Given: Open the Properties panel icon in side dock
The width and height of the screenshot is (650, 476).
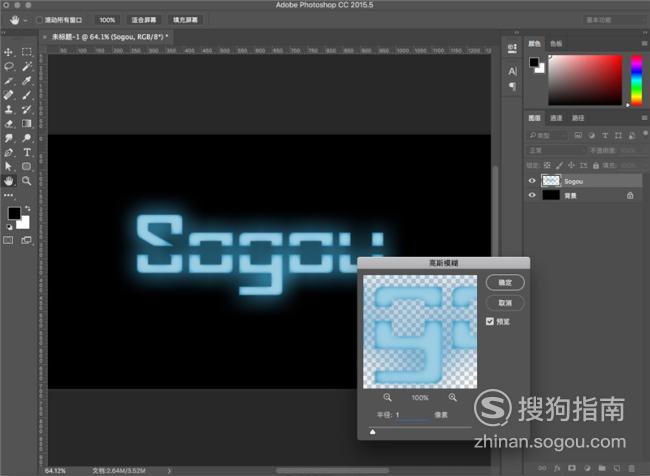Looking at the screenshot, I should point(512,49).
